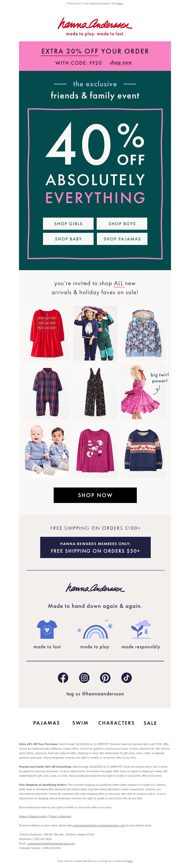Open the PAJAMAS footer menu item
The image size is (190, 868).
(x=46, y=723)
